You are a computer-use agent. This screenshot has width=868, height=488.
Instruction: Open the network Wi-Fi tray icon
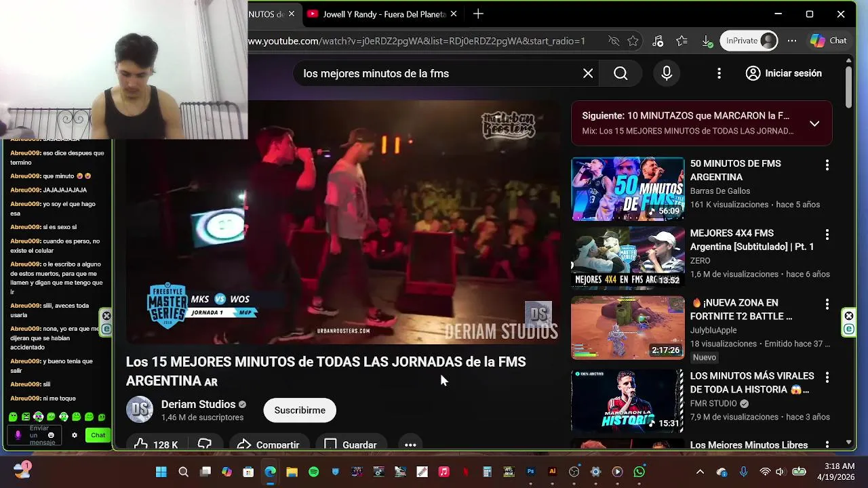[765, 472]
